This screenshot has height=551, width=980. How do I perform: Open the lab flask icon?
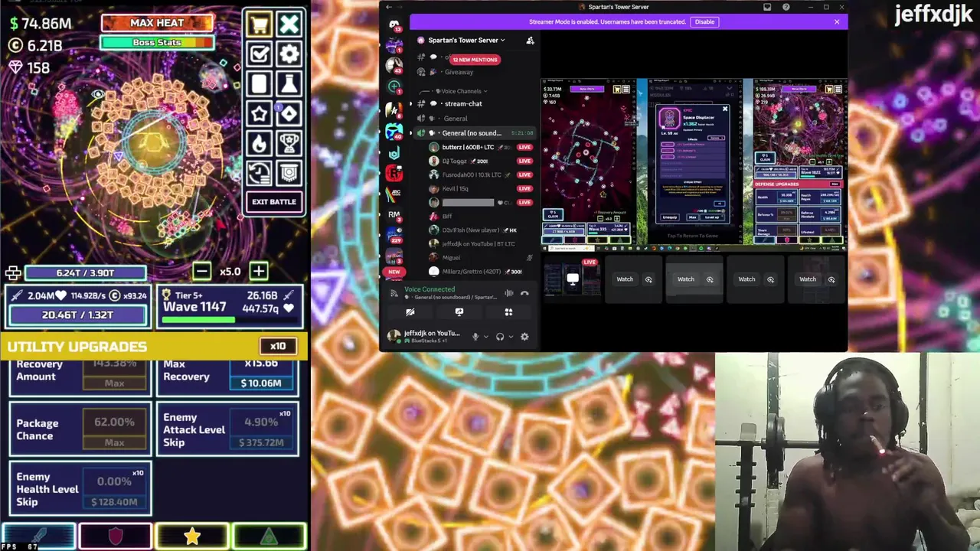pos(289,84)
